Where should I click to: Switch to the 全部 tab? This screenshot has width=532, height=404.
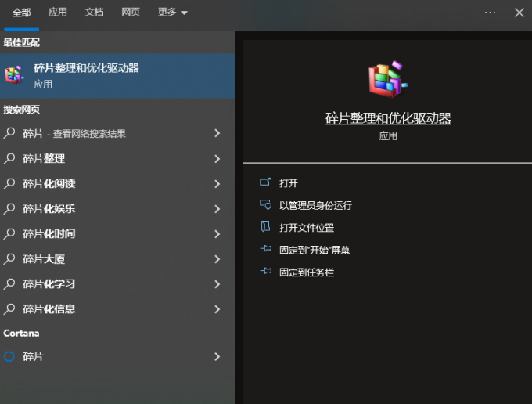click(21, 13)
